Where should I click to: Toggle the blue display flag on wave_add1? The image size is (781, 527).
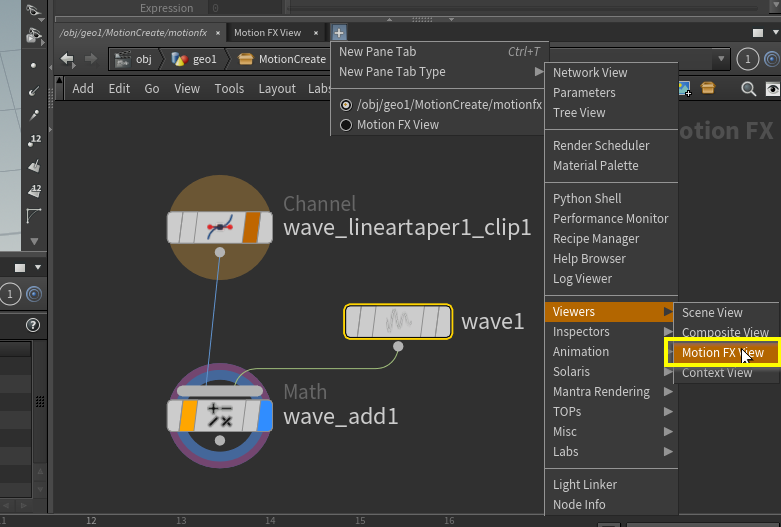[x=264, y=415]
